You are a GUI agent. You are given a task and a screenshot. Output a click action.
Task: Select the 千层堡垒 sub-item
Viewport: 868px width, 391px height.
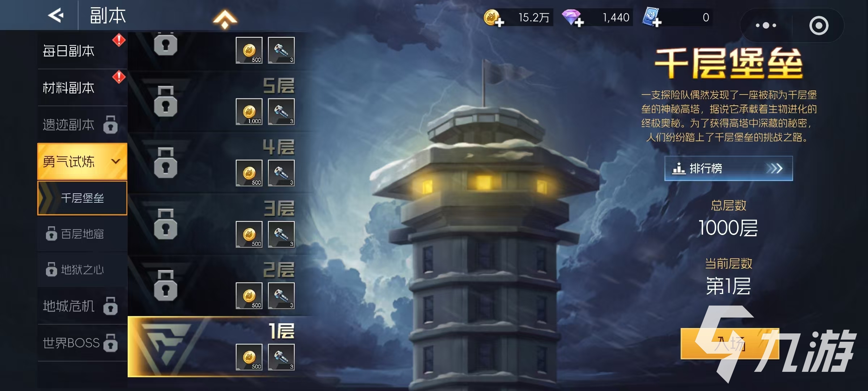coord(82,198)
